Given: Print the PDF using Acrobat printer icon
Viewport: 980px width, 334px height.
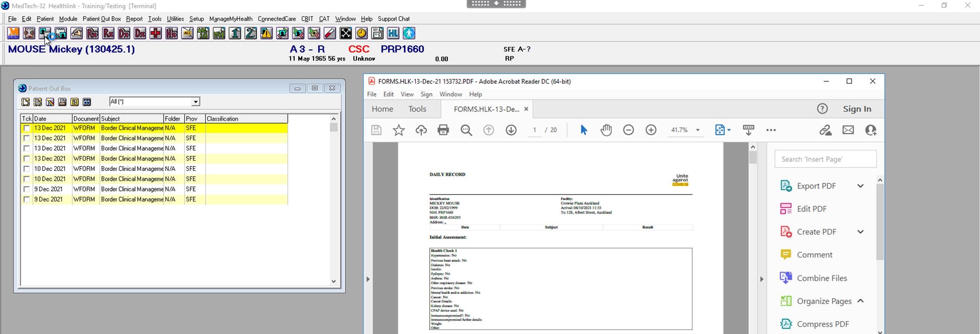Looking at the screenshot, I should [443, 130].
